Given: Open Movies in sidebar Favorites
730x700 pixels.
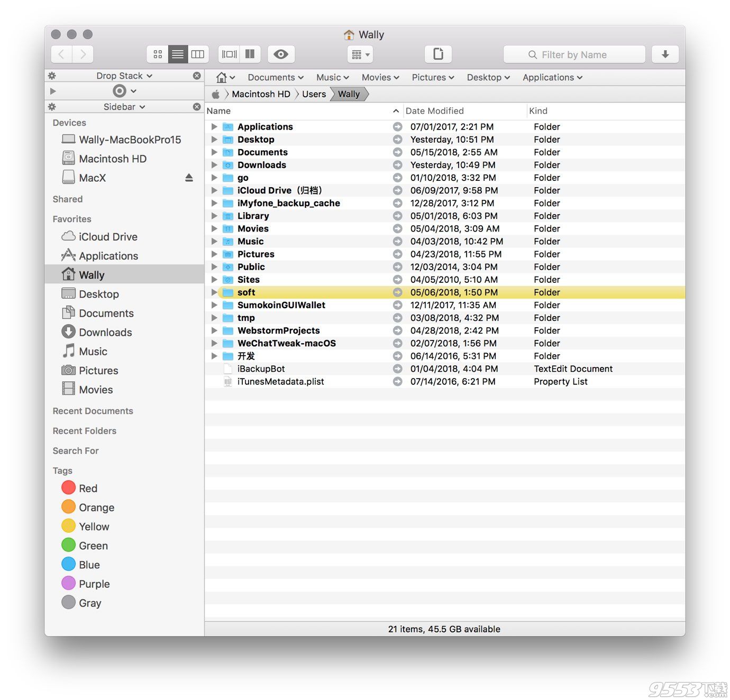Looking at the screenshot, I should tap(124, 390).
